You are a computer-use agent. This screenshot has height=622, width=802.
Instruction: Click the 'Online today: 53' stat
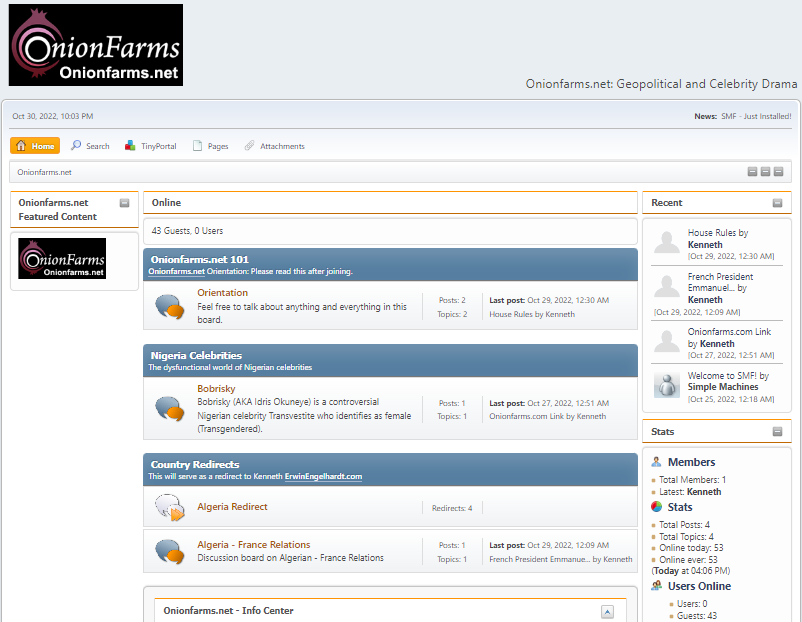(691, 548)
